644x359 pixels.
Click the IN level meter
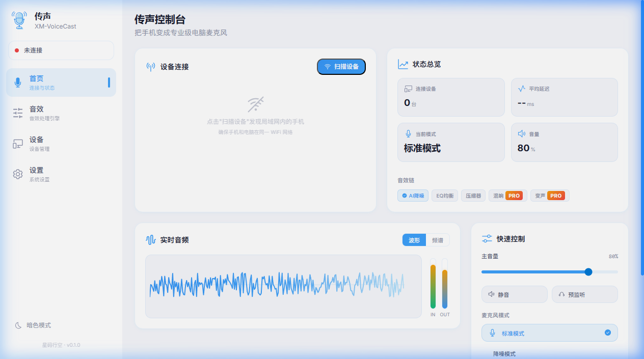coord(433,284)
